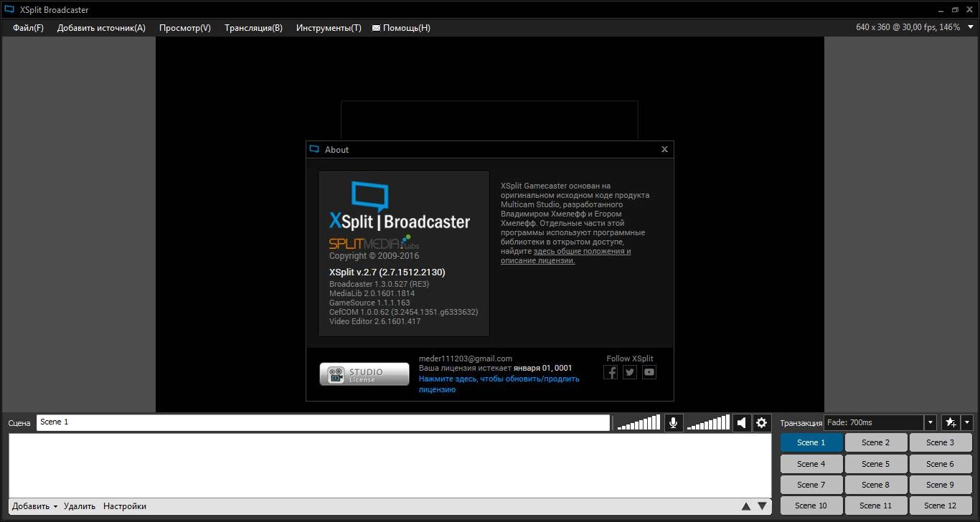Open XSplit's Facebook page icon
The image size is (980, 522).
coord(611,372)
